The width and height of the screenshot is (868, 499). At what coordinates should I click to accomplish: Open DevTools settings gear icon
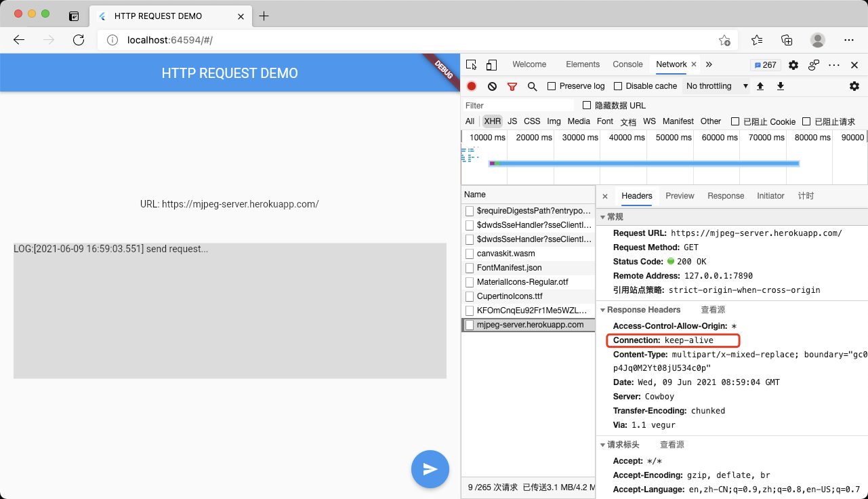tap(854, 86)
